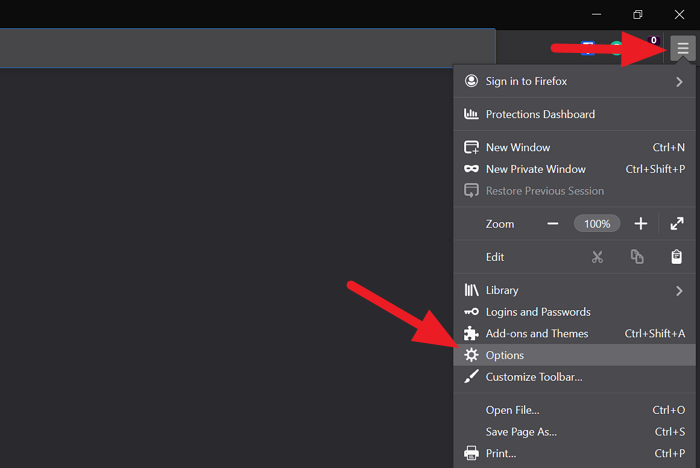700x468 pixels.
Task: Click the Protections Dashboard chart icon
Action: pos(471,114)
